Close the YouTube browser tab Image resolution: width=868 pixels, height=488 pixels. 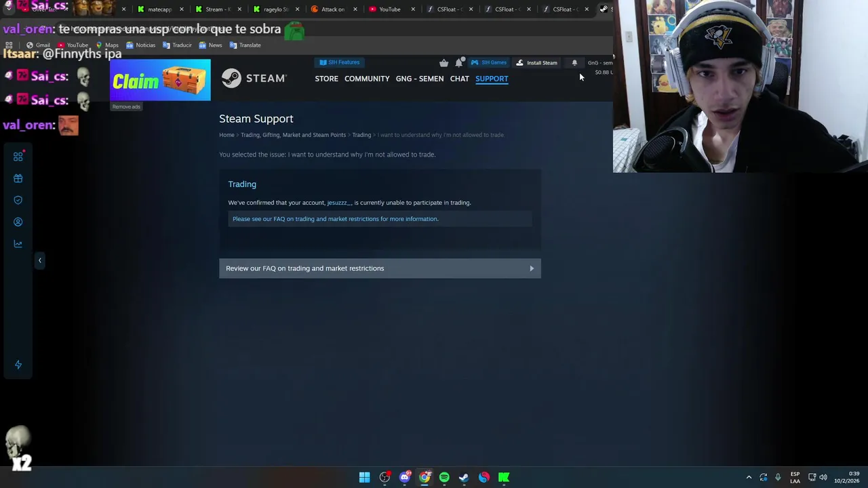pos(413,9)
